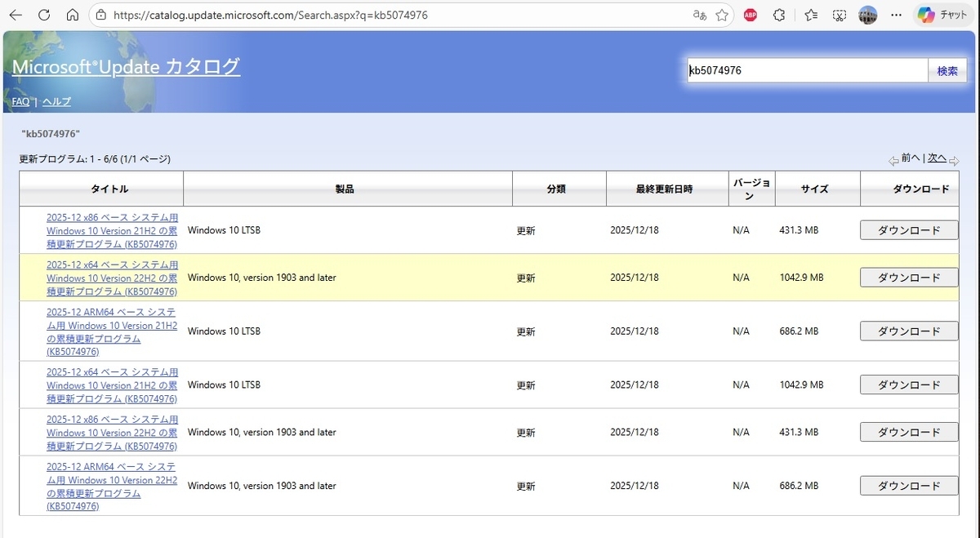Sort by the 分類 column header

click(x=559, y=189)
